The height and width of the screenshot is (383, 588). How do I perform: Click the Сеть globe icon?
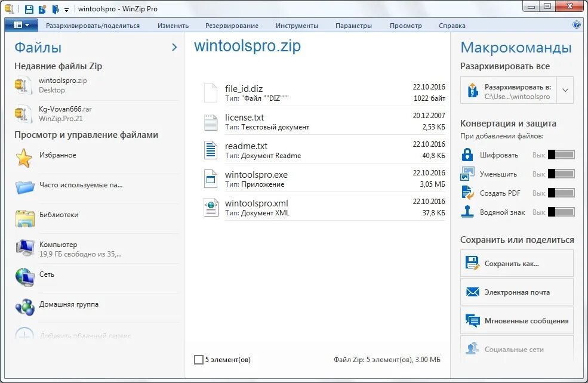[24, 277]
